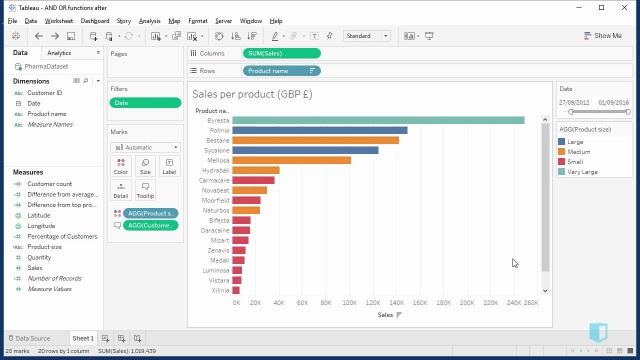Open the Highlight pen dropdown arrow
The image size is (640, 360).
pos(284,36)
